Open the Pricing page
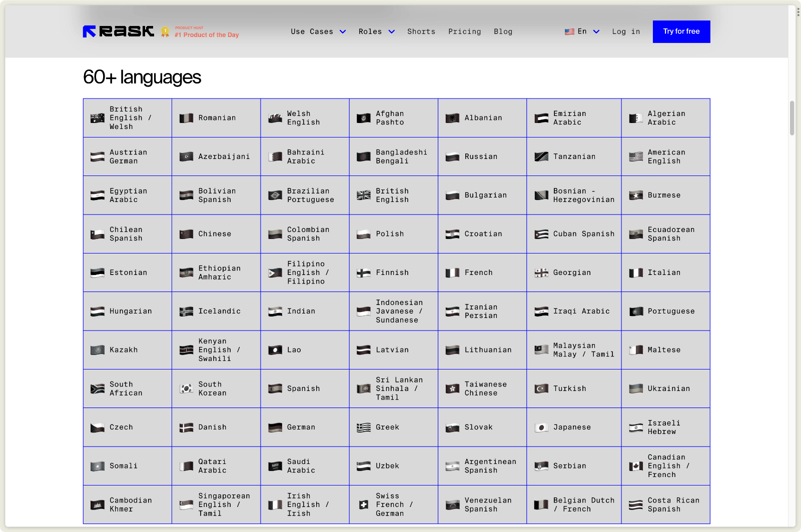Screen dimensions: 801x532 tap(464, 31)
